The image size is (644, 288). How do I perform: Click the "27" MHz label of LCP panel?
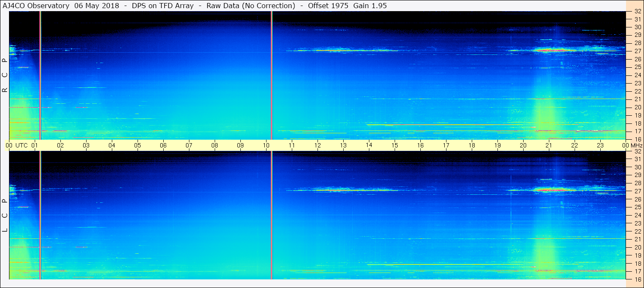click(x=637, y=191)
